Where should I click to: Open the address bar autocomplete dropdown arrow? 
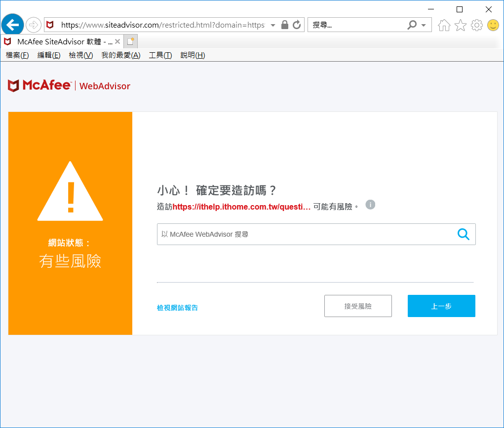(x=273, y=25)
